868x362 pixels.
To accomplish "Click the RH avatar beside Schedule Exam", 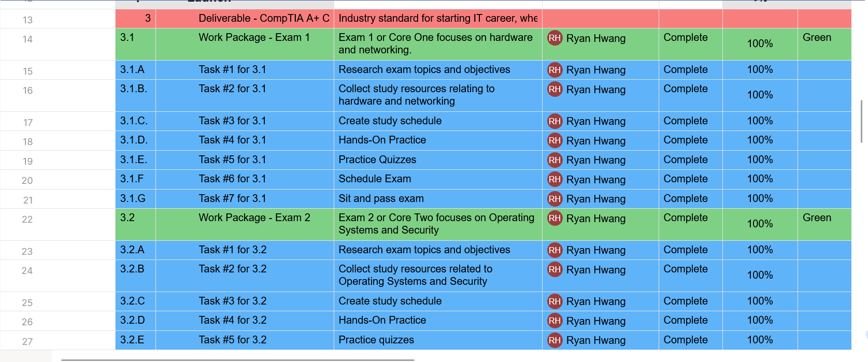I will [x=554, y=179].
